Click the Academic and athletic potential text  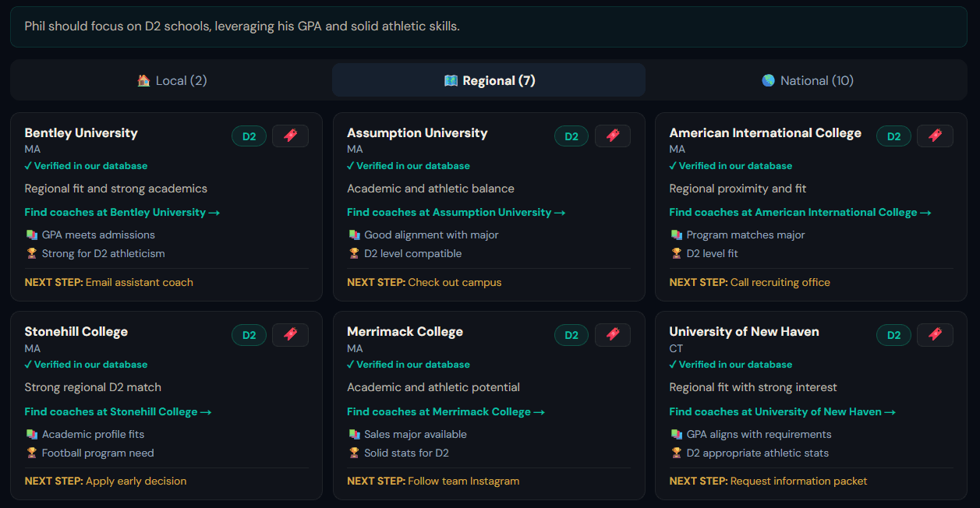pyautogui.click(x=433, y=387)
